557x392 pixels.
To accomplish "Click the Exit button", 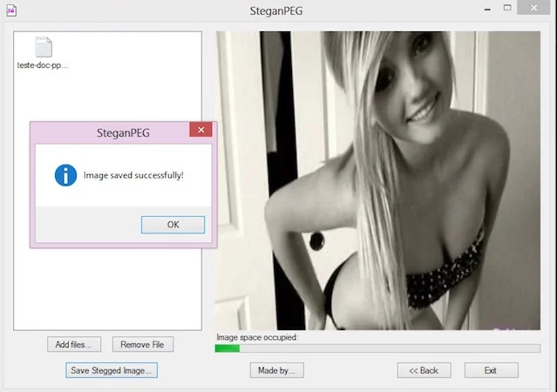I will [492, 370].
